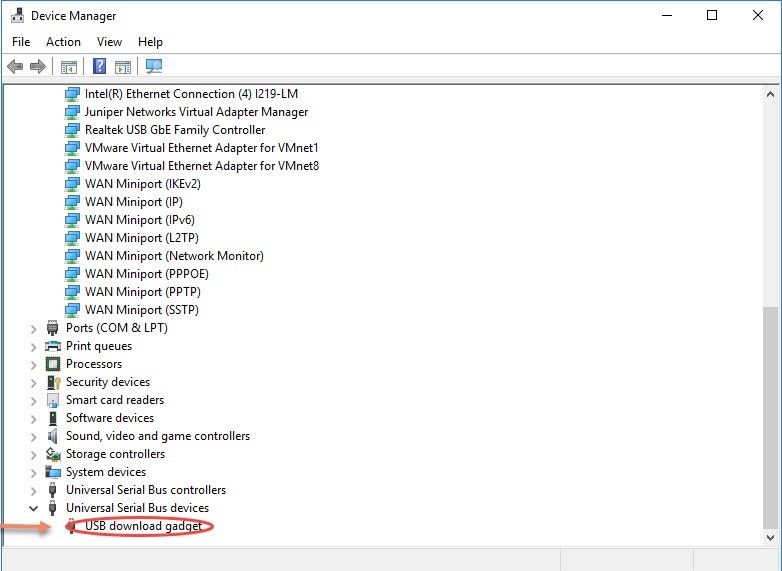This screenshot has height=571, width=782.
Task: Click Realtek USB GbE adapter icon
Action: (72, 130)
